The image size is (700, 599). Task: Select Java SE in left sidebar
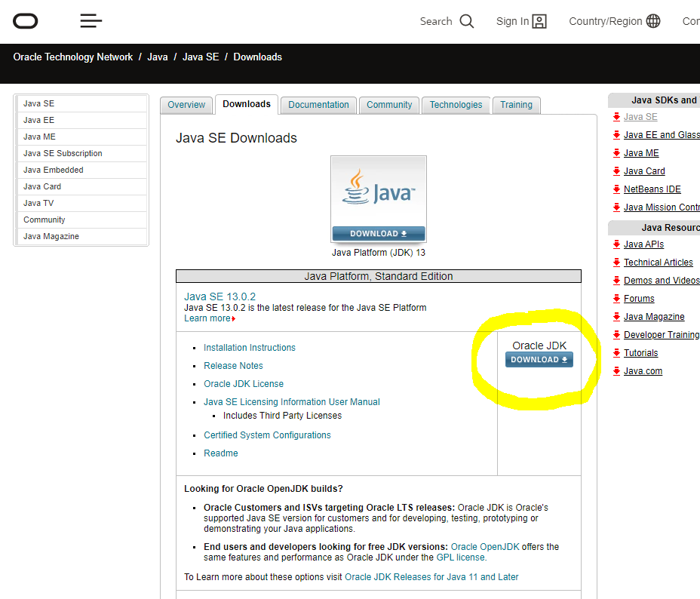(81, 103)
